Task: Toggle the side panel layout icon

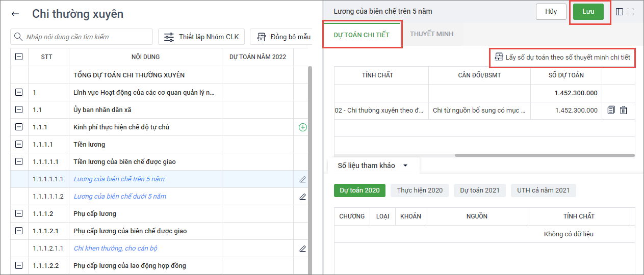Action: pyautogui.click(x=620, y=12)
